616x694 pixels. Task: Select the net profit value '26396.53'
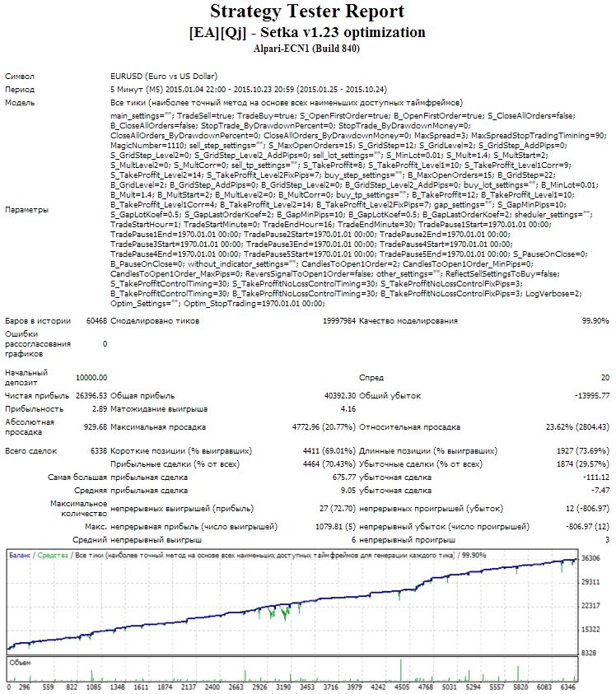91,396
